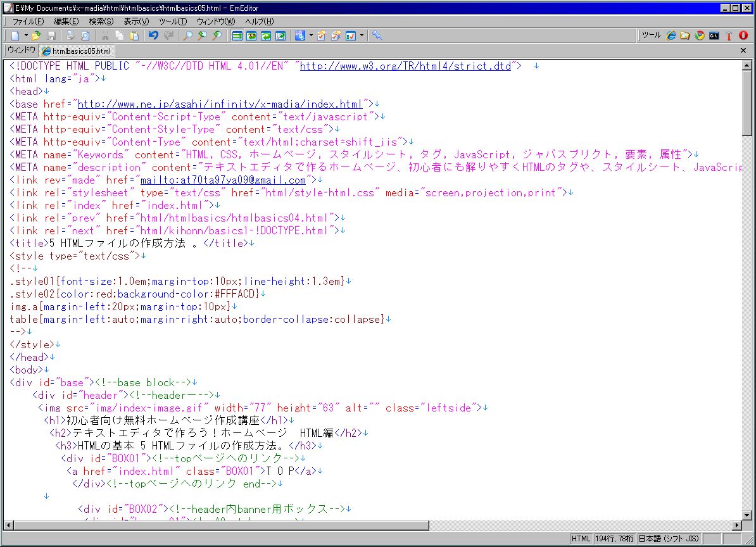This screenshot has width=756, height=547.
Task: Click the <h1> heading line
Action: click(169, 420)
